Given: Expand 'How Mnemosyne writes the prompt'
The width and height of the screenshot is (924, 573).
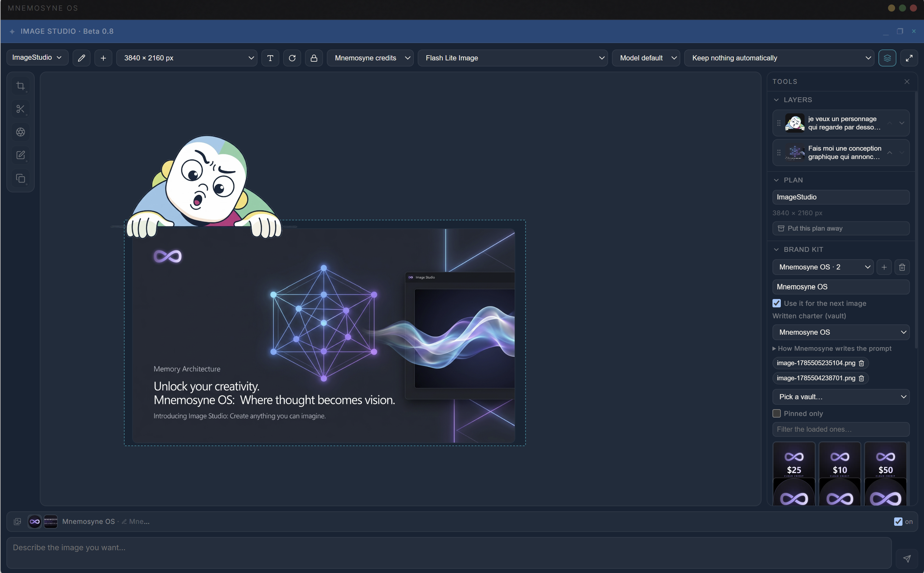Looking at the screenshot, I should pos(832,348).
